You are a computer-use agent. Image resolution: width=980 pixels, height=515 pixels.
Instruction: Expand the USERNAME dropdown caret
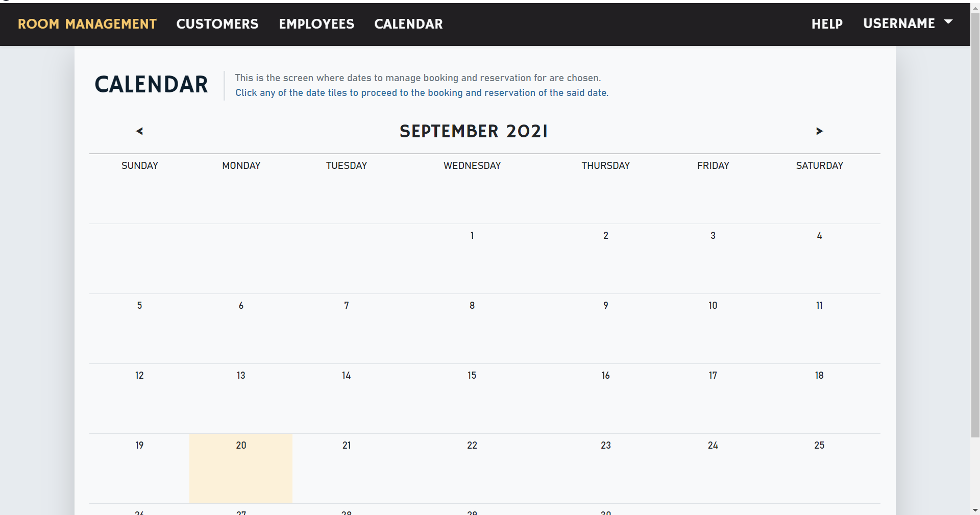(948, 22)
